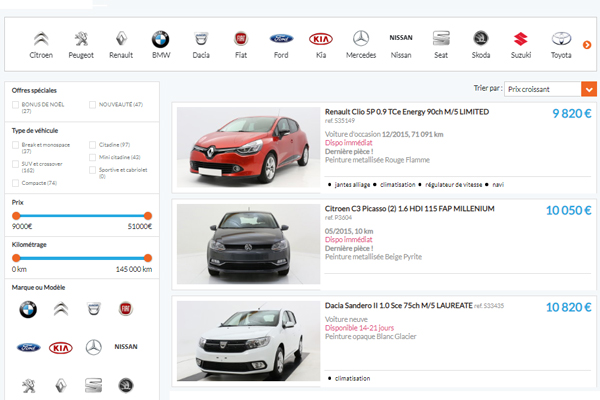Tick the Citadine (97) checkbox
The width and height of the screenshot is (600, 400).
[92, 145]
